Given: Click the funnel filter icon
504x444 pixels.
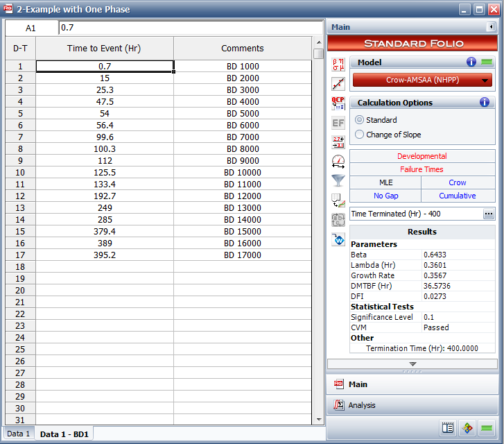Looking at the screenshot, I should (338, 181).
